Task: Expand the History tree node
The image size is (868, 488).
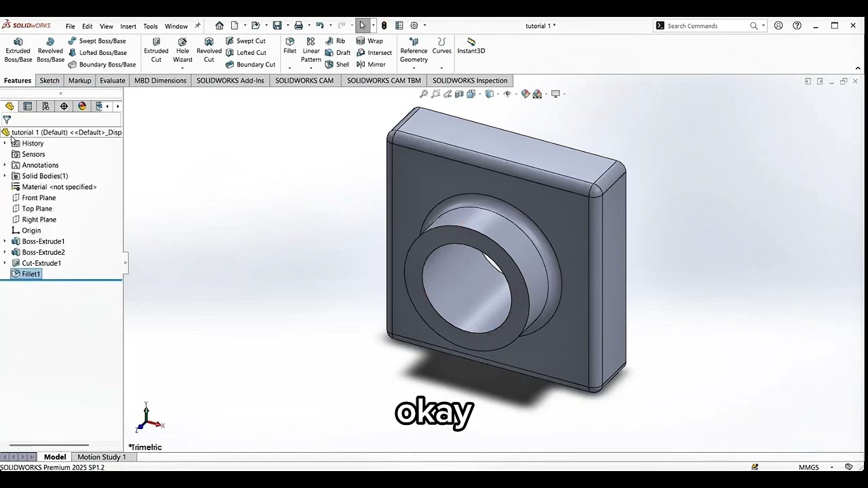Action: [x=5, y=143]
